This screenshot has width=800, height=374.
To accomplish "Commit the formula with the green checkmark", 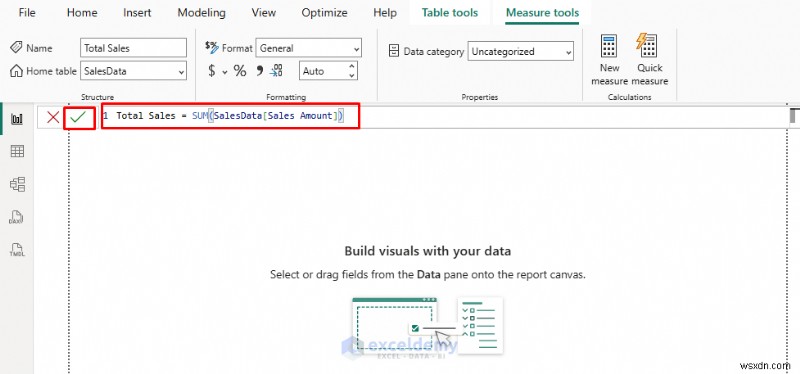I will pyautogui.click(x=78, y=117).
